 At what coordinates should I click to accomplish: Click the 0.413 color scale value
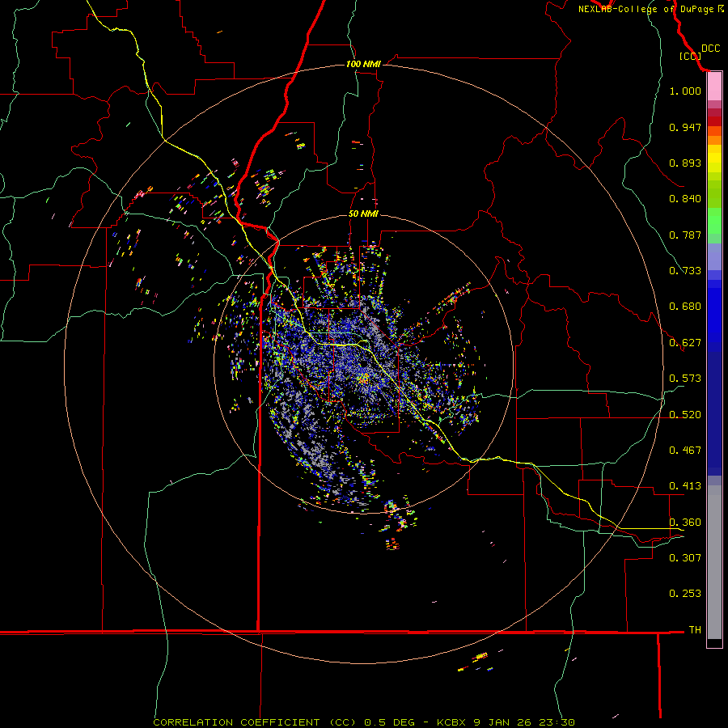coord(685,486)
